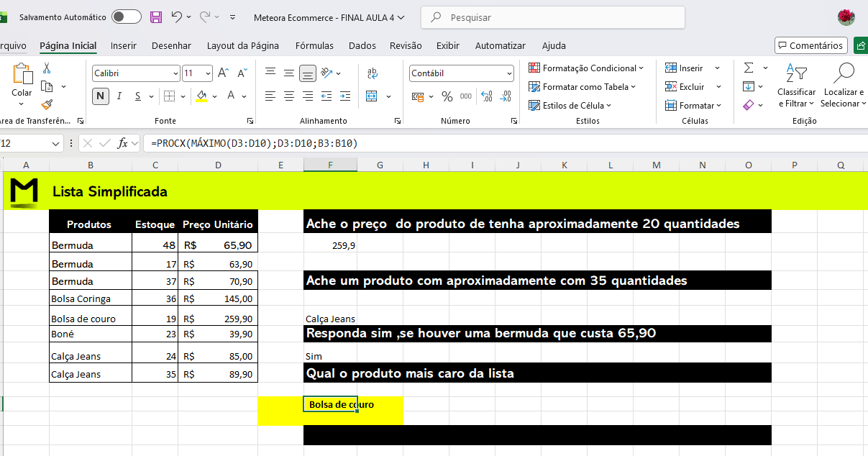This screenshot has height=456, width=868.
Task: Center cell text horizontally
Action: point(289,96)
